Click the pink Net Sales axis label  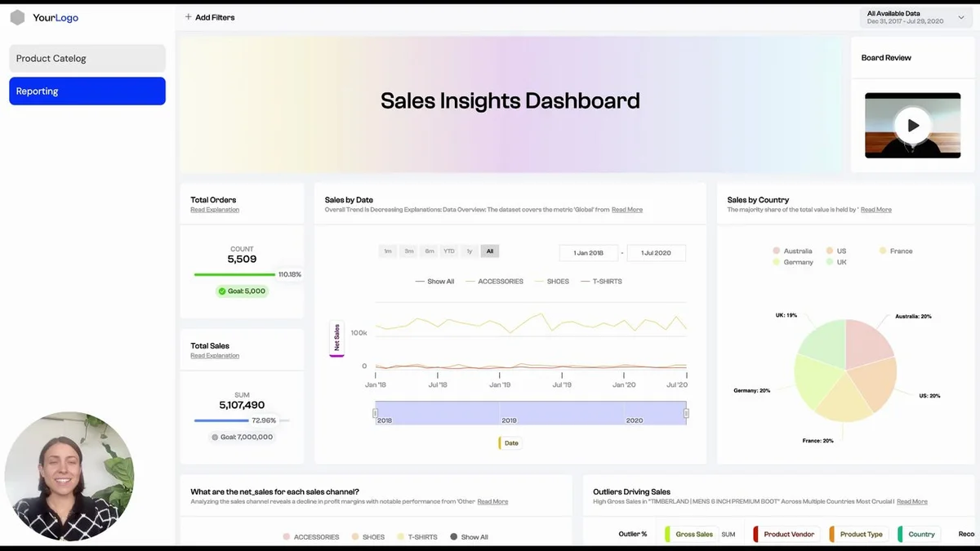[x=336, y=337]
